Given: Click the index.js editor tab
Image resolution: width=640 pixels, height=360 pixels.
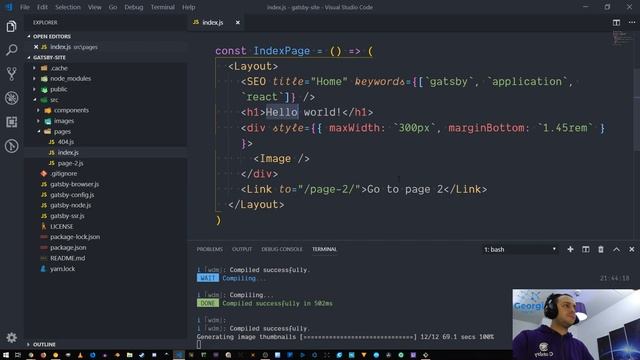Looking at the screenshot, I should click(216, 22).
